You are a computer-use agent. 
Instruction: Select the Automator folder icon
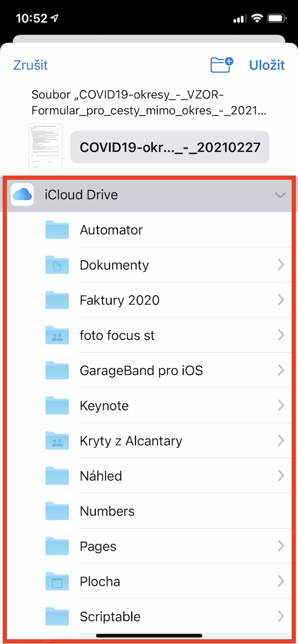pyautogui.click(x=57, y=230)
